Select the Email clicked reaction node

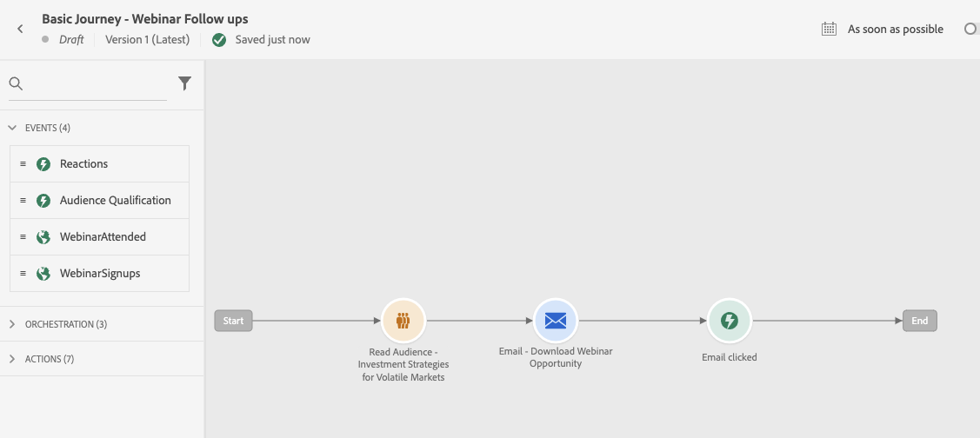730,322
